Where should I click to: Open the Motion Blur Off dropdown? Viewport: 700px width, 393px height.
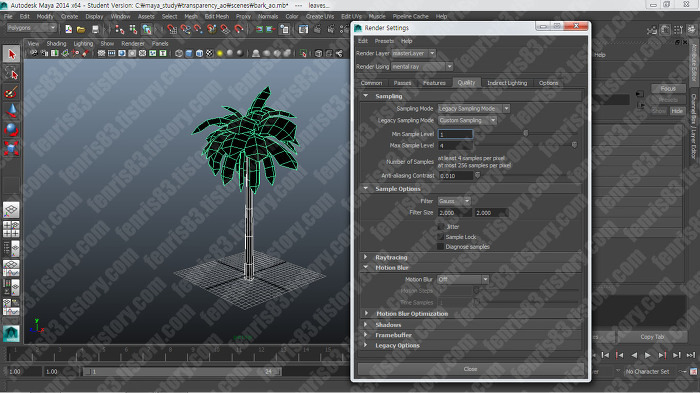click(x=463, y=279)
